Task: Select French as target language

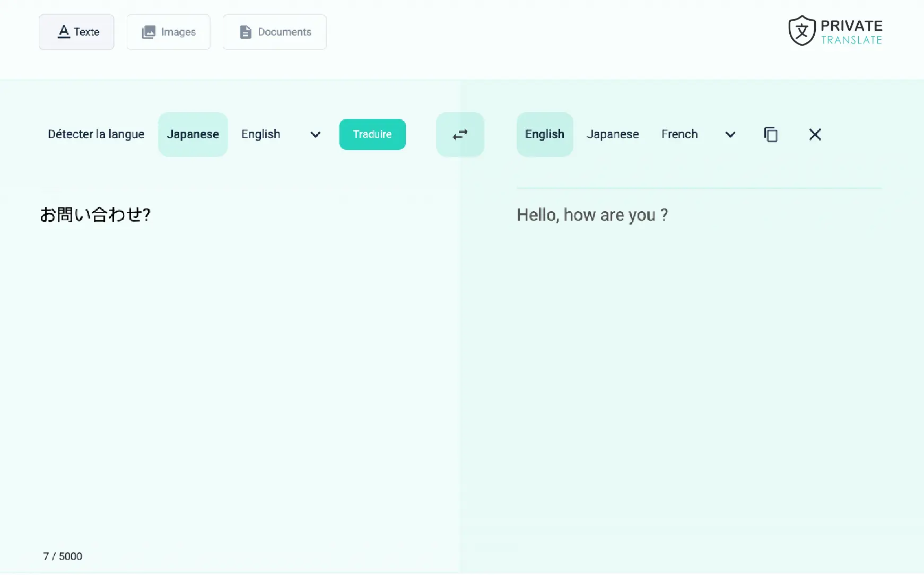Action: tap(679, 134)
